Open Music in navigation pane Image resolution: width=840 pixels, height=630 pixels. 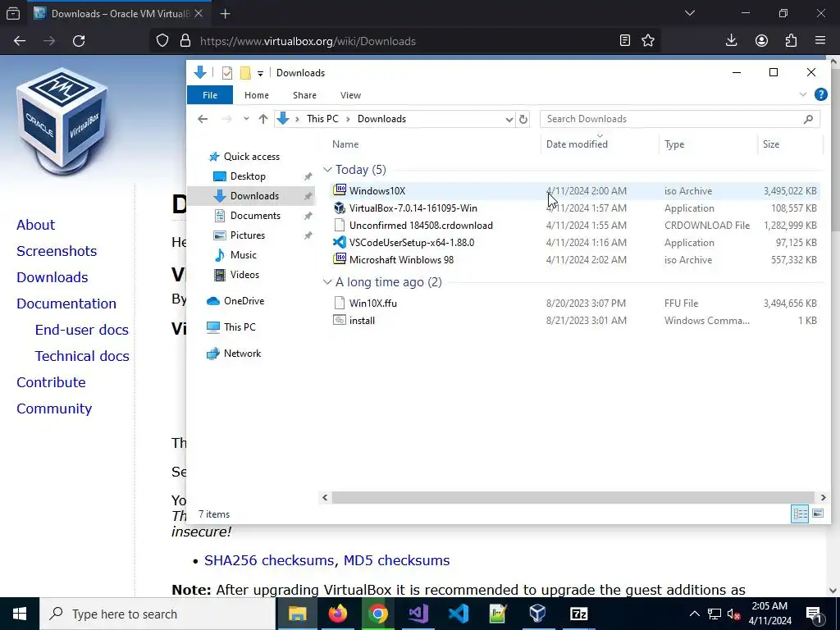[243, 255]
